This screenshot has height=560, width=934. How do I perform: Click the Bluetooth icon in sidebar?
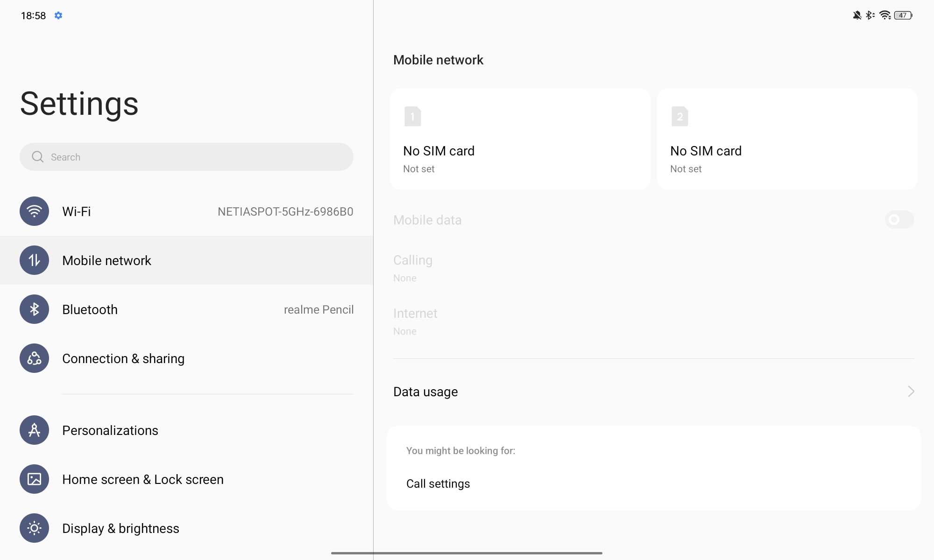[34, 309]
